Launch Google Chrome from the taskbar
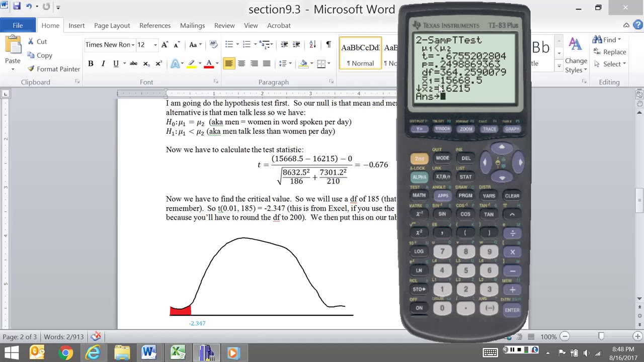Viewport: 644px width, 362px height. tap(65, 352)
